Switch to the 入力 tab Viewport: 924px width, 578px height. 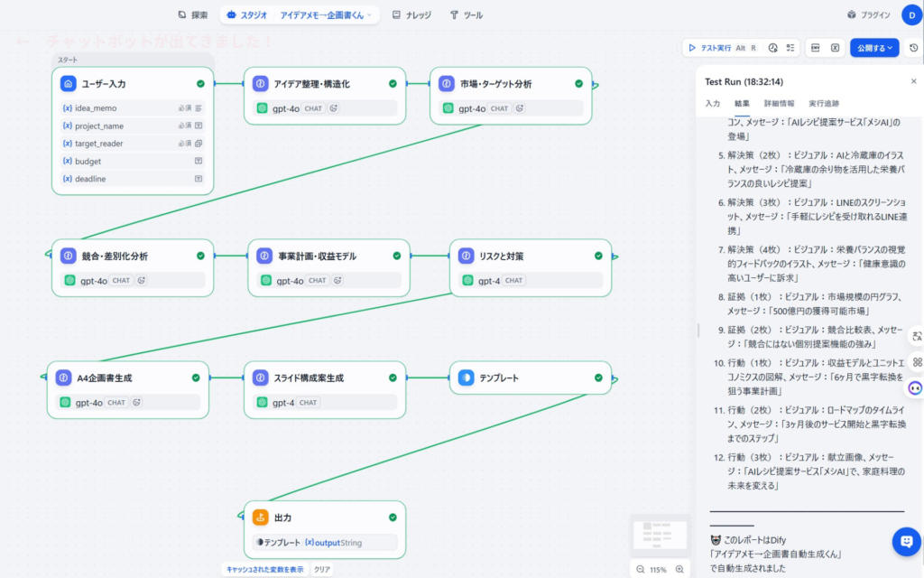point(713,103)
